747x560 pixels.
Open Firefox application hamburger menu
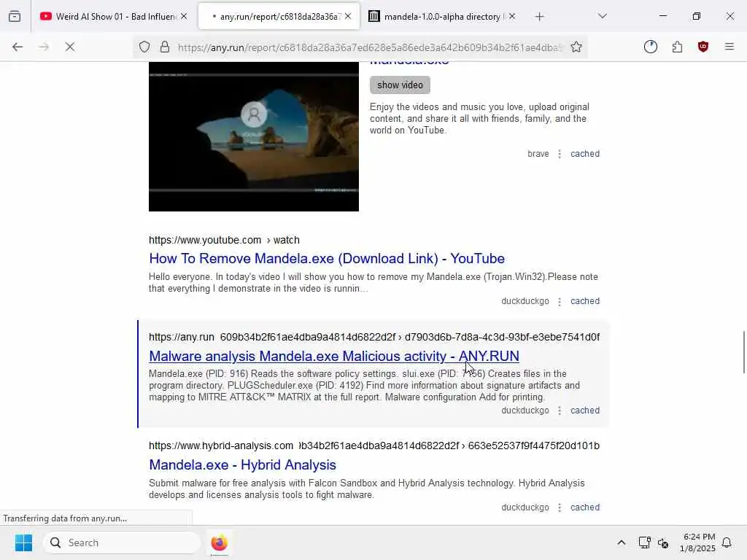point(729,47)
